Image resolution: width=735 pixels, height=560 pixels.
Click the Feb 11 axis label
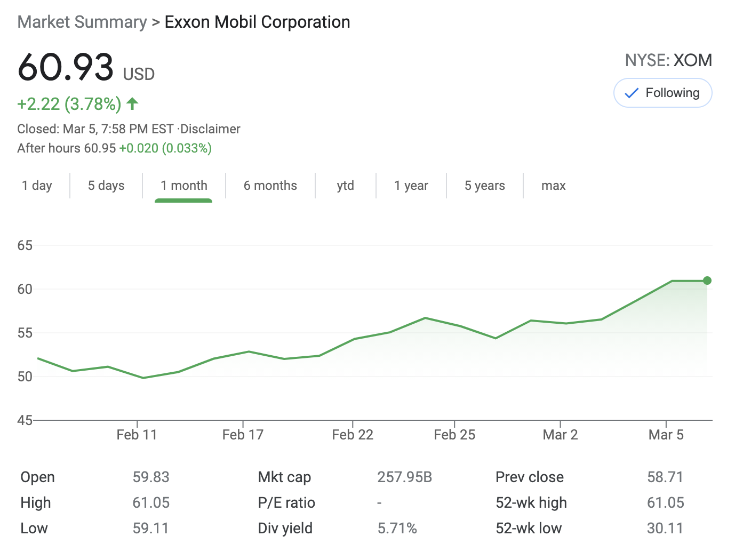[x=137, y=435]
